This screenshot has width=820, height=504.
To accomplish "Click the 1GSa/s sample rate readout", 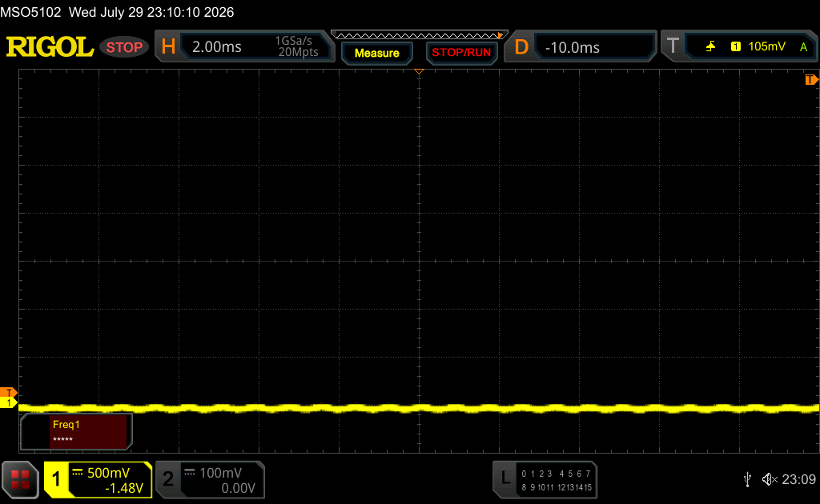I will click(x=293, y=41).
